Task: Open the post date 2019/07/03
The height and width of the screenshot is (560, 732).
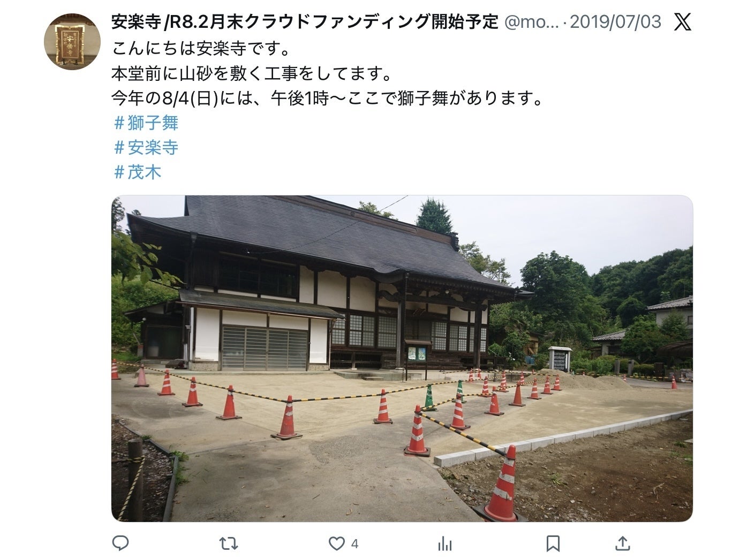Action: (615, 22)
